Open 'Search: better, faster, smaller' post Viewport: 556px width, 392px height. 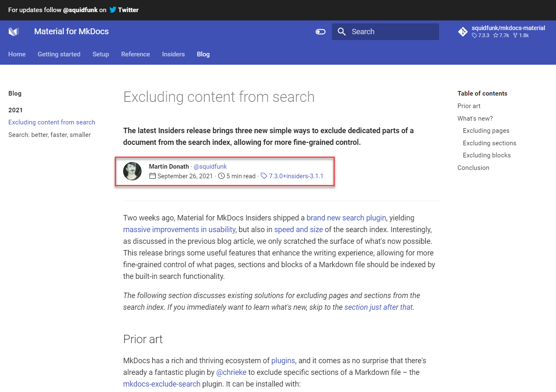(x=50, y=135)
